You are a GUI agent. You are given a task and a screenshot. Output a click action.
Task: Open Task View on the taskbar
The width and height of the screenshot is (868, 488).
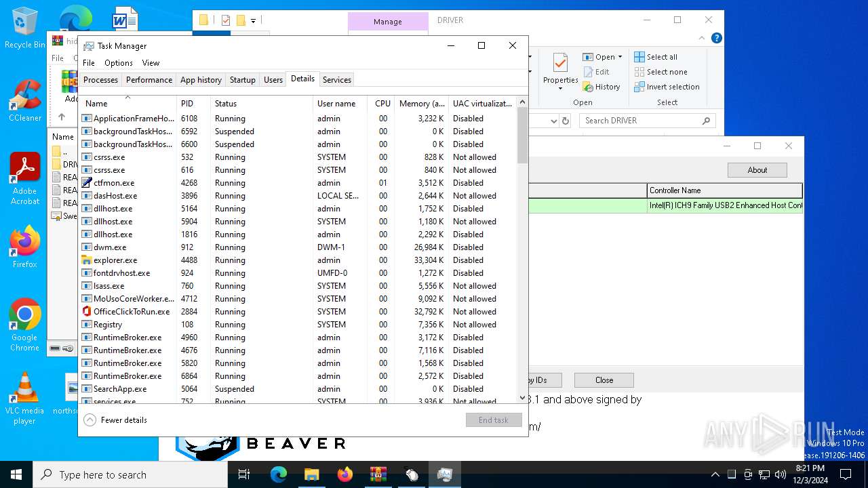point(244,474)
